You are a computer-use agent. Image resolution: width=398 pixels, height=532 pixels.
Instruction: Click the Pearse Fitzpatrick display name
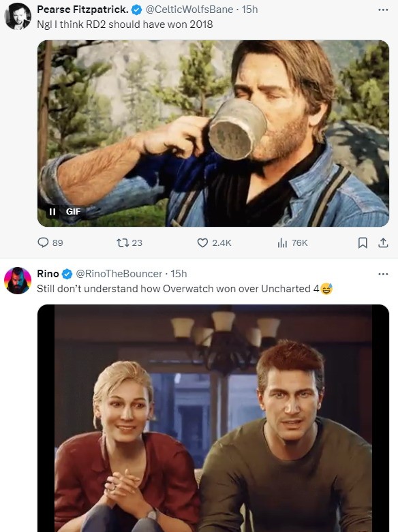click(82, 10)
